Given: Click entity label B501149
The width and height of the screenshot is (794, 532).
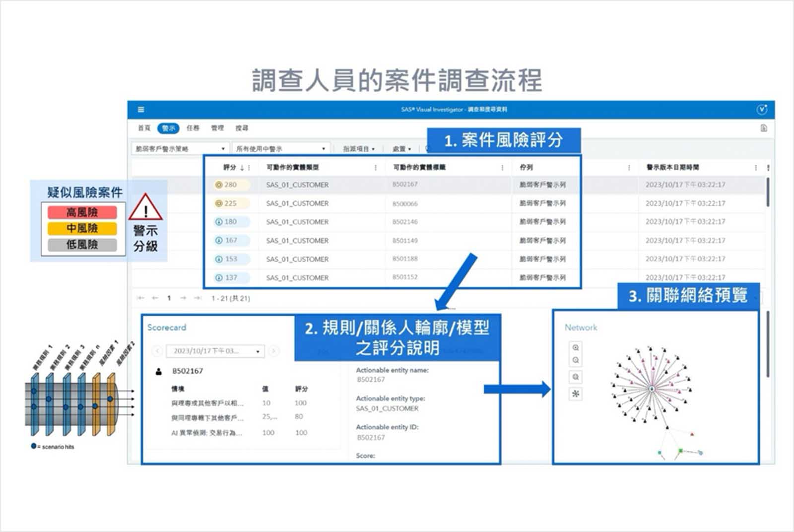Looking at the screenshot, I should pyautogui.click(x=405, y=240).
